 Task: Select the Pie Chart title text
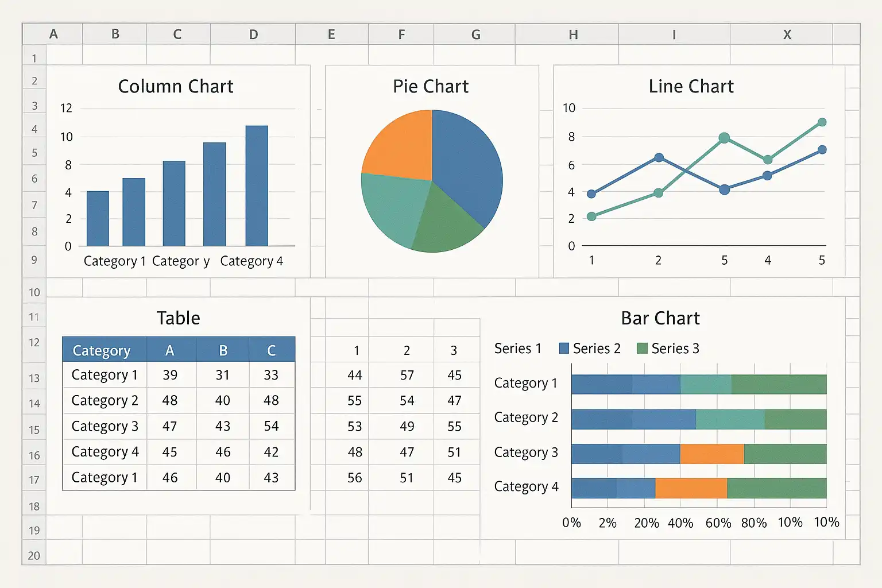[431, 86]
